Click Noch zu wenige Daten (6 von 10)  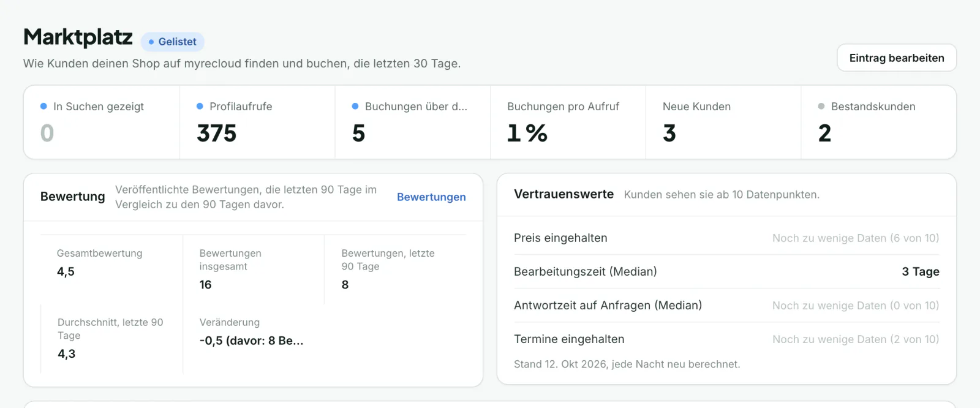(x=856, y=238)
